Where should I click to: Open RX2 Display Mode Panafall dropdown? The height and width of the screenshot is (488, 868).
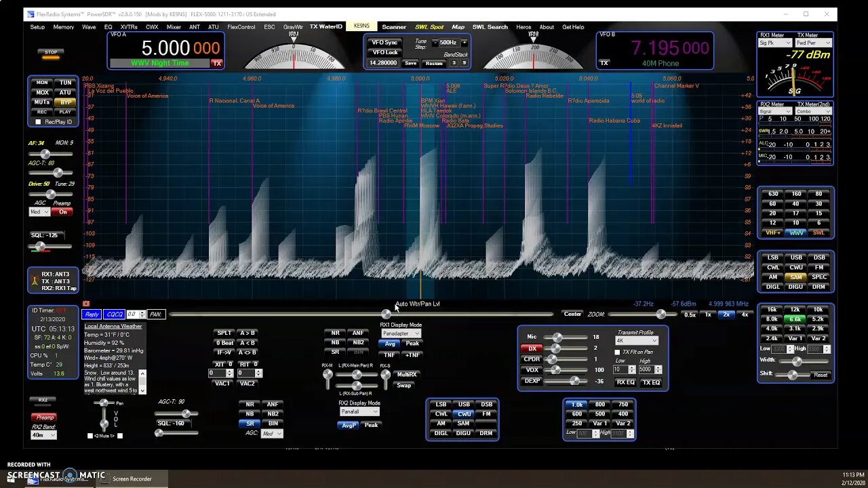point(359,411)
